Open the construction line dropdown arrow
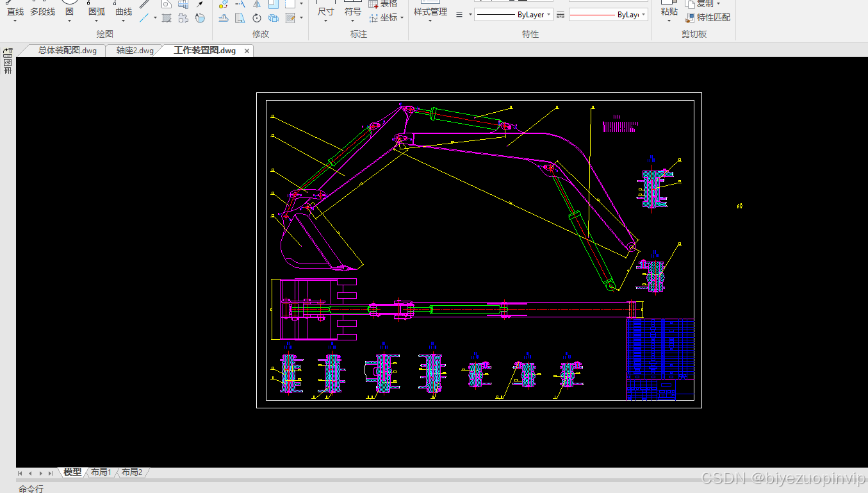This screenshot has width=868, height=493. (x=155, y=18)
